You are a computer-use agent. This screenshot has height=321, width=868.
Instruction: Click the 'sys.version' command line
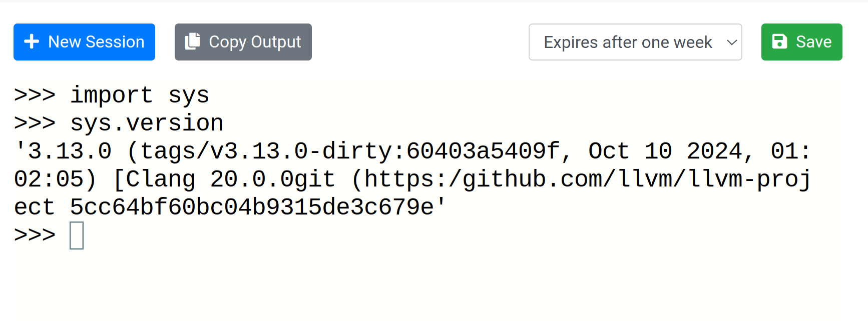(147, 123)
